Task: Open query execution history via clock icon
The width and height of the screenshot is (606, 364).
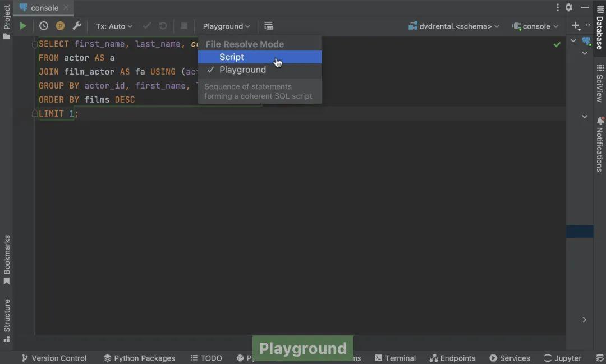Action: click(x=44, y=26)
